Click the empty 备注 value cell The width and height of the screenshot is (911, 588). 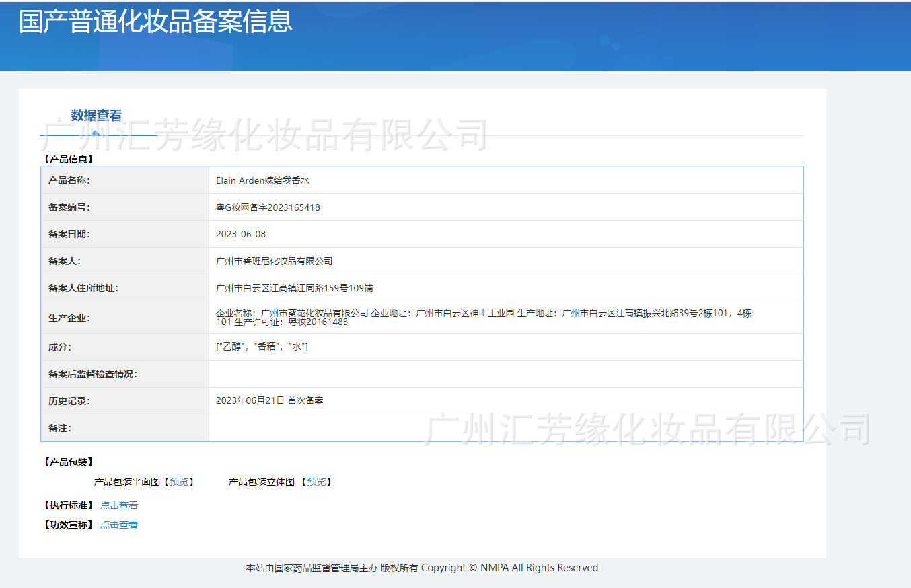pyautogui.click(x=505, y=428)
